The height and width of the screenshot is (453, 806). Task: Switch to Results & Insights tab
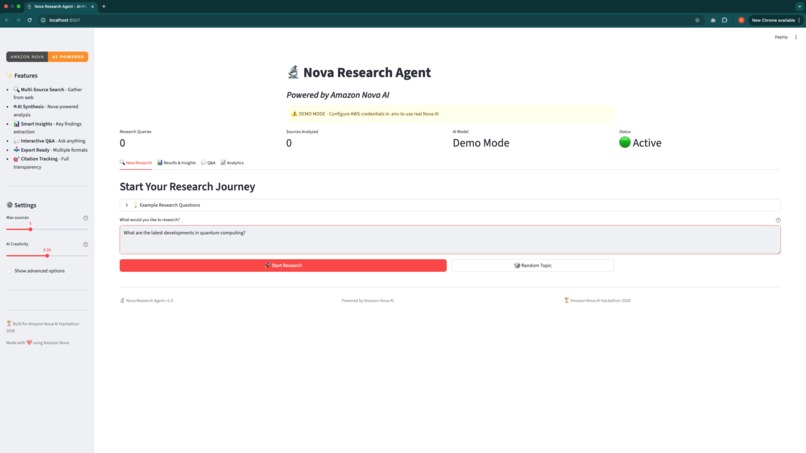(x=176, y=162)
